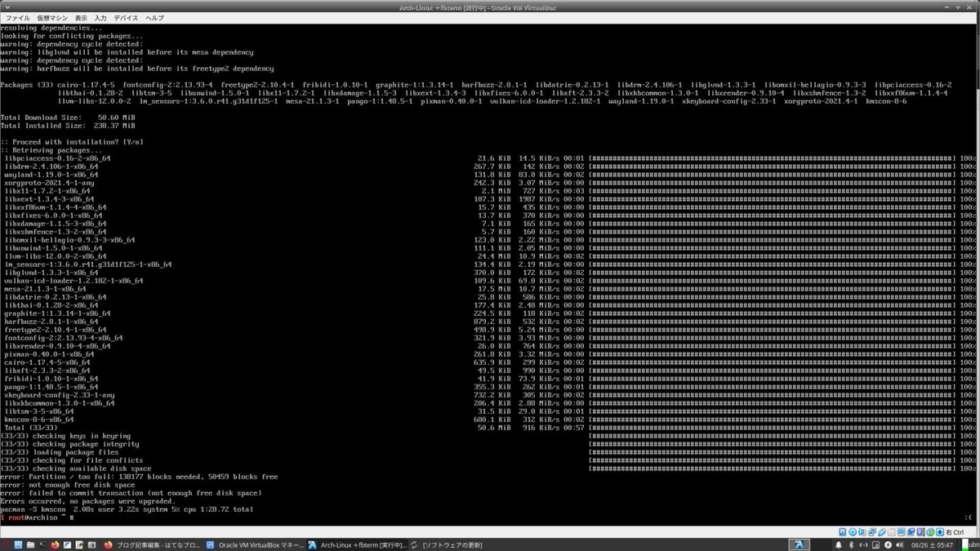Click the Total (33/33) progress bar
The image size is (980, 551).
tap(771, 428)
